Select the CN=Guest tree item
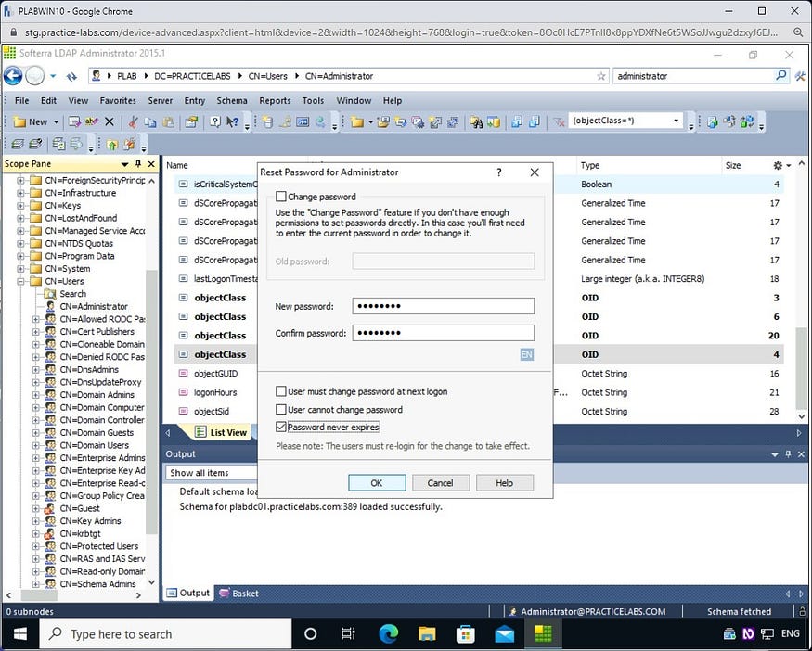Screen dimensions: 812x651 click(79, 508)
